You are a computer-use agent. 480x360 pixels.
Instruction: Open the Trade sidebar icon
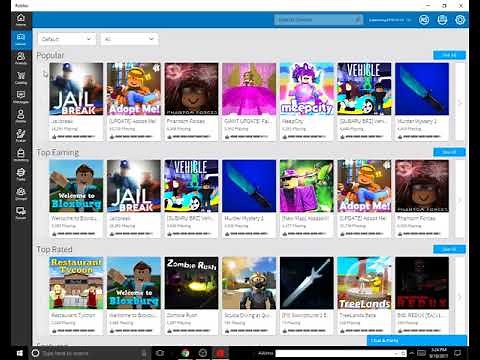21,174
